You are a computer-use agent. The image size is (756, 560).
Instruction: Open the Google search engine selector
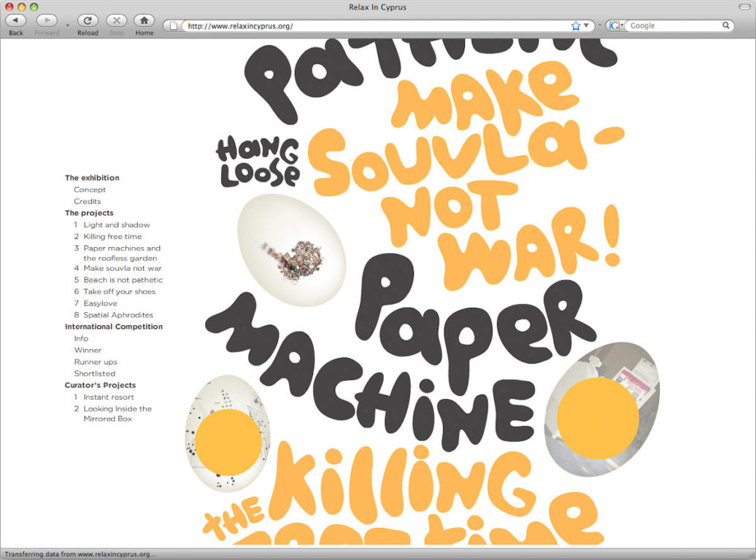pos(616,26)
